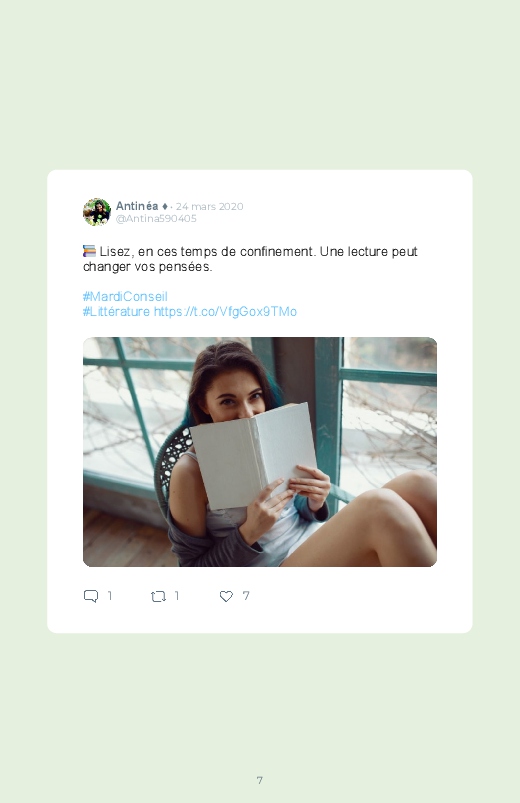Follow the t.co/VfgGox9TMo link
520x803 pixels.
225,311
